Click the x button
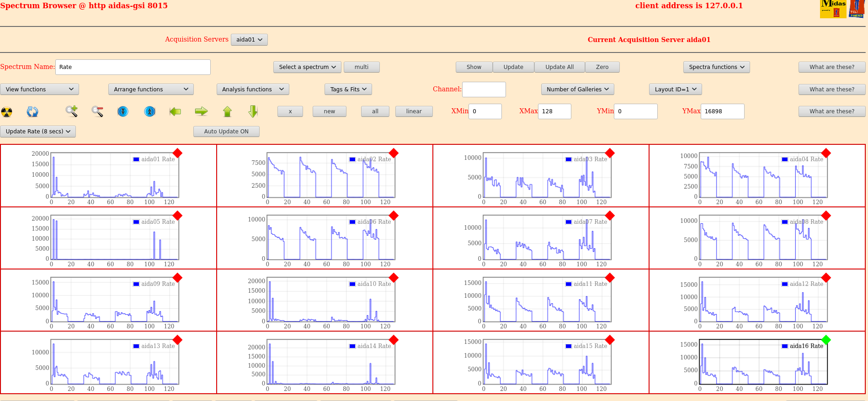 (290, 111)
